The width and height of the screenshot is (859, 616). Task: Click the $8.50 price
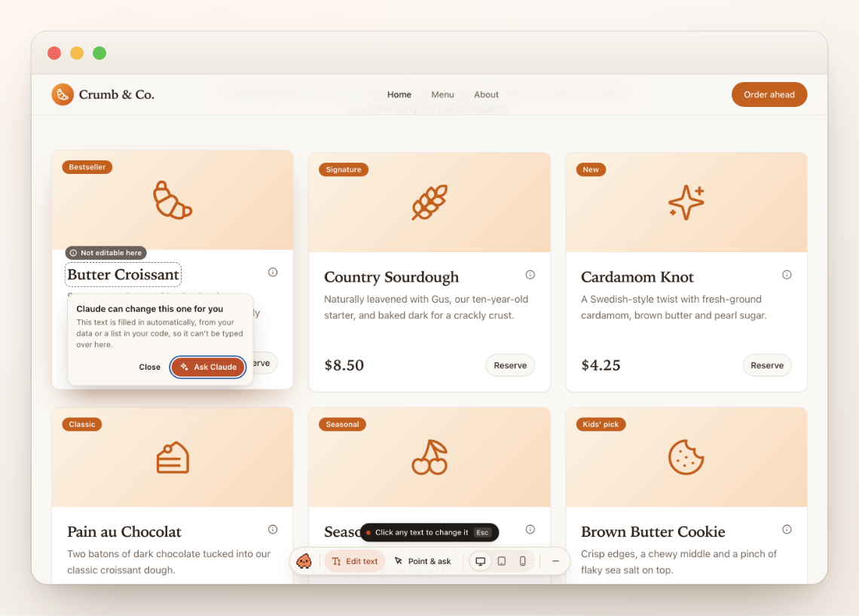click(344, 365)
